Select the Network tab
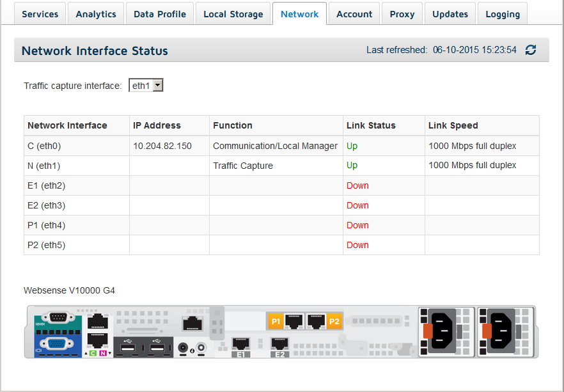Image resolution: width=564 pixels, height=392 pixels. pos(300,14)
